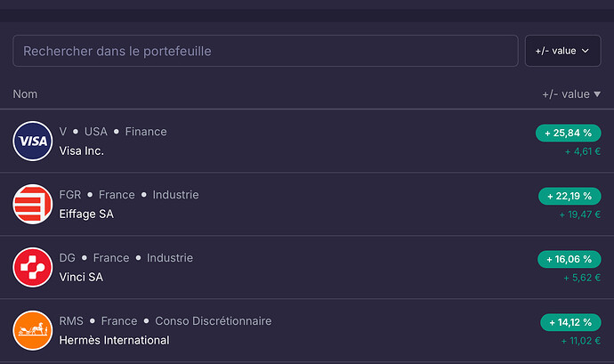This screenshot has width=614, height=364.
Task: Select the + 16,06 % performance badge
Action: (x=570, y=259)
